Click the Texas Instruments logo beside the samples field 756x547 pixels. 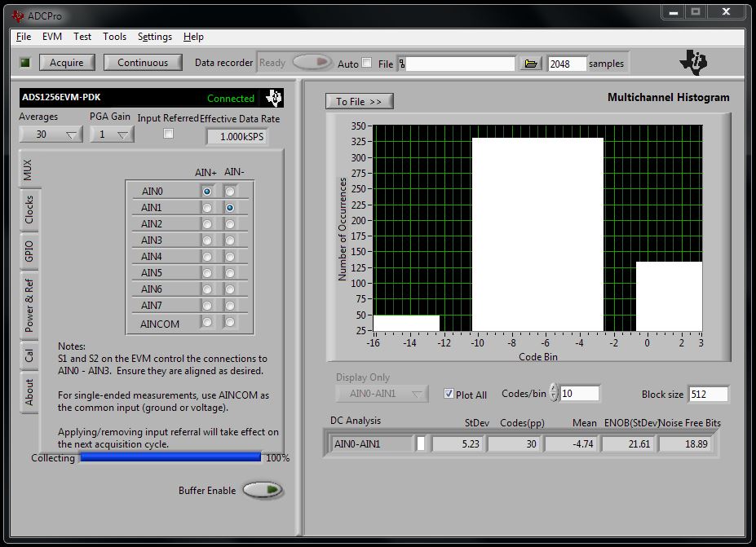click(x=693, y=63)
